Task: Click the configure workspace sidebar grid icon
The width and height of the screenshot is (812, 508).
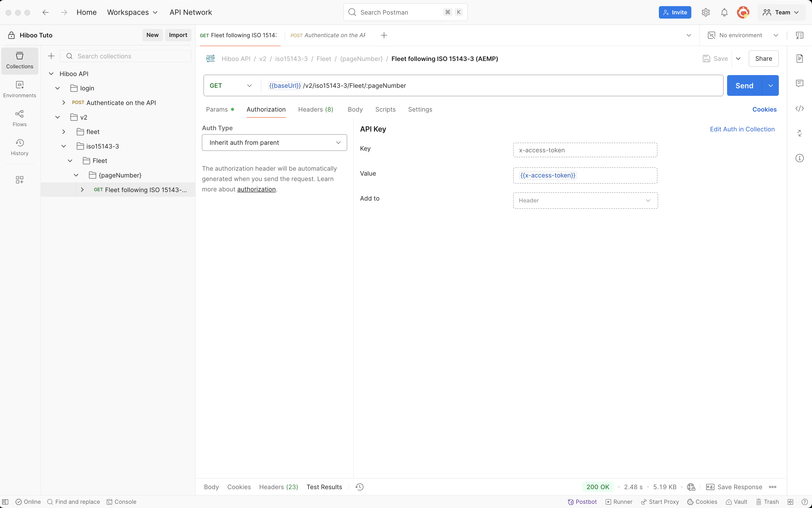Action: coord(20,180)
